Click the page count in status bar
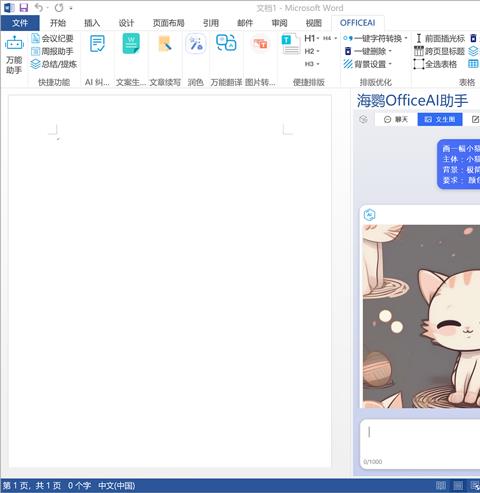This screenshot has height=493, width=480. click(x=32, y=486)
